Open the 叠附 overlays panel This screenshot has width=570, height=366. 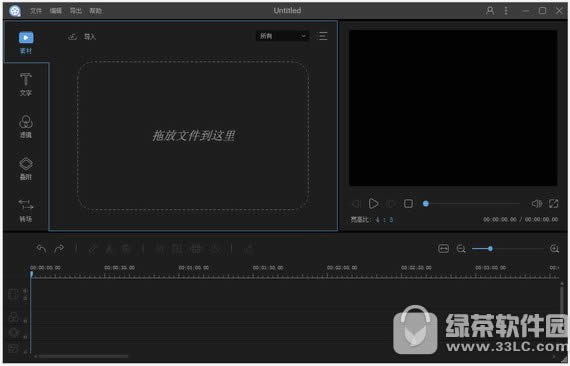[25, 169]
